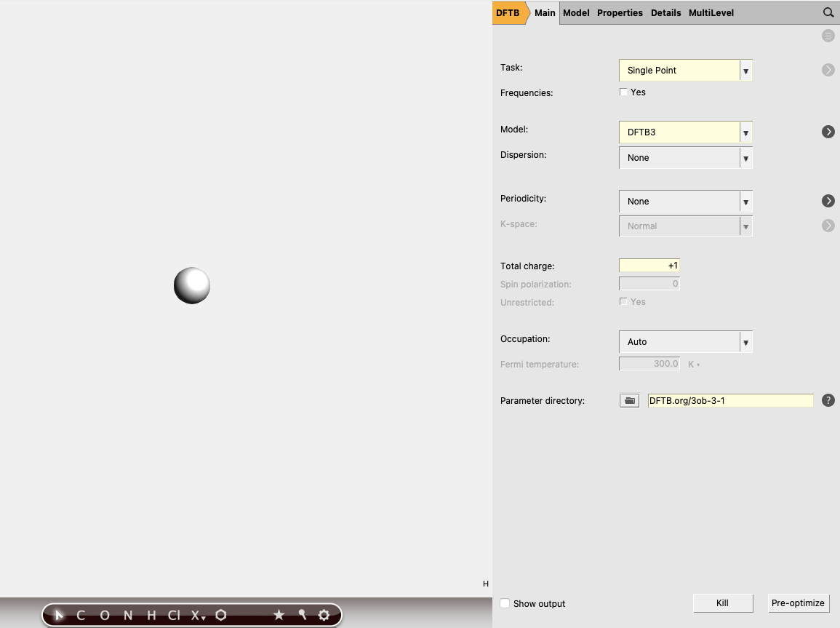This screenshot has width=840, height=628.
Task: Click the light bulb optimization icon in toolbar
Action: [302, 615]
